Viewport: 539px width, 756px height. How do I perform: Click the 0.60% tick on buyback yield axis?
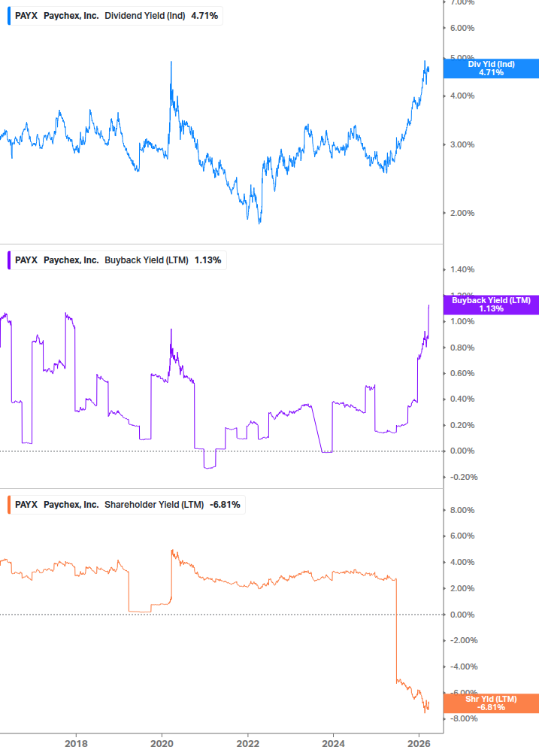point(462,373)
